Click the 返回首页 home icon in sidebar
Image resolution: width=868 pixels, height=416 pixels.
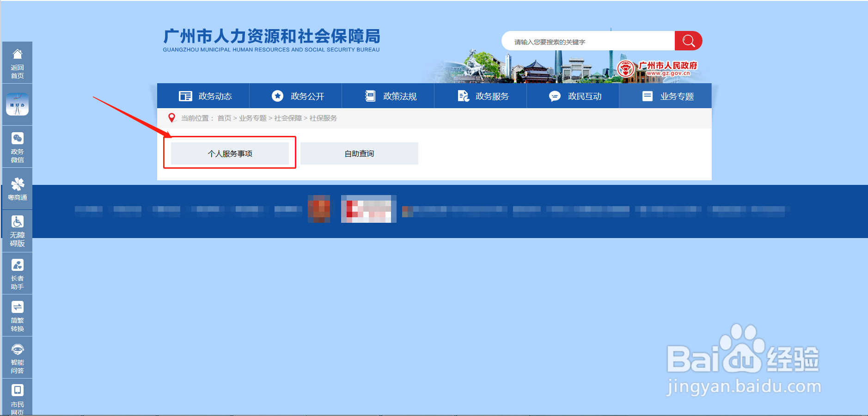(17, 63)
